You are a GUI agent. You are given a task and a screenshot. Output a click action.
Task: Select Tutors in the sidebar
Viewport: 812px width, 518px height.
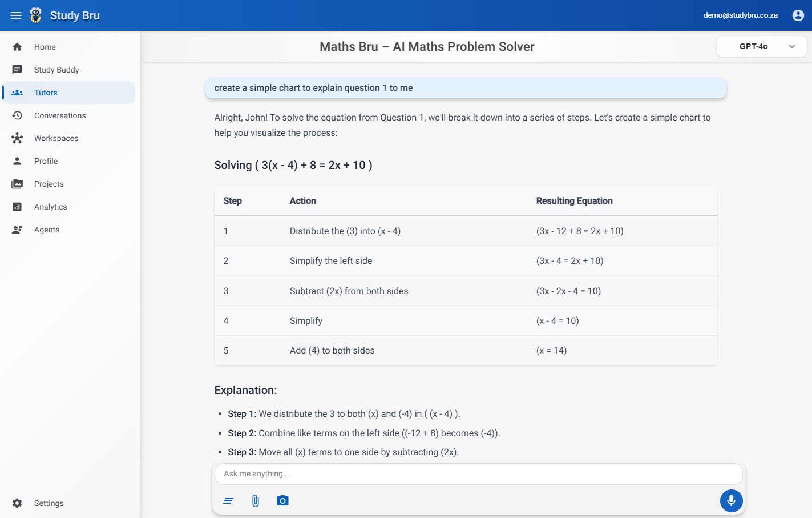[46, 93]
